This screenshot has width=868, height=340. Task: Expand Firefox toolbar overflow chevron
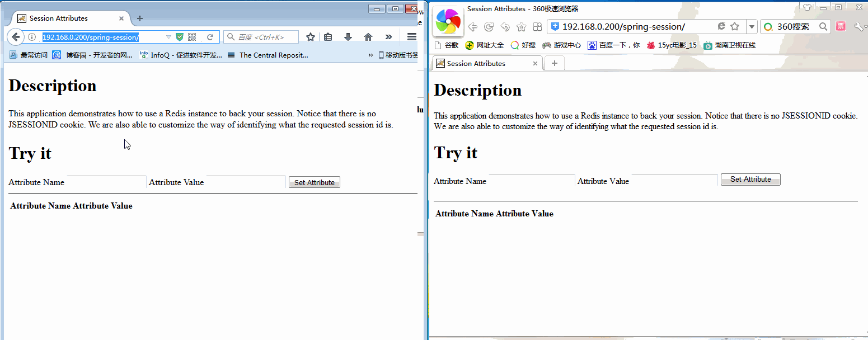coord(388,37)
